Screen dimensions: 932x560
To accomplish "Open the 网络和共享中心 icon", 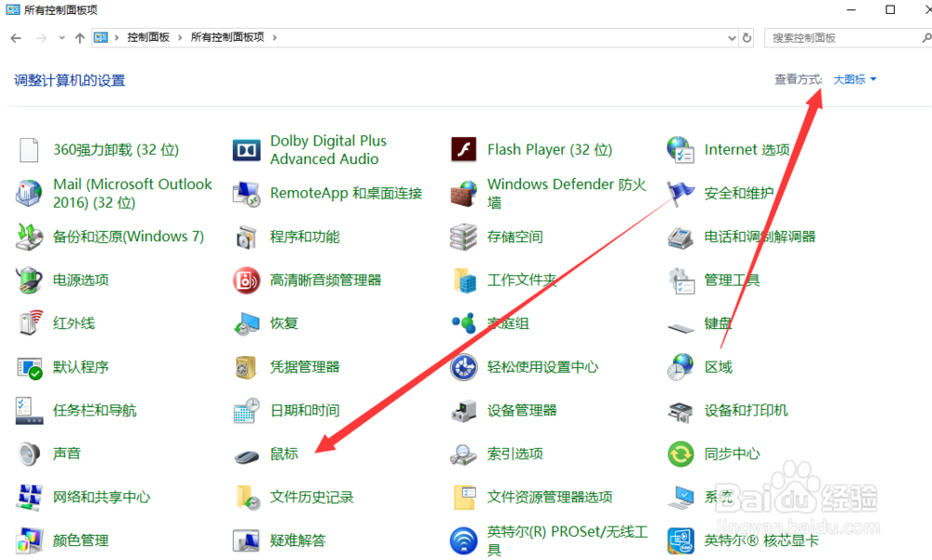I will pyautogui.click(x=29, y=497).
